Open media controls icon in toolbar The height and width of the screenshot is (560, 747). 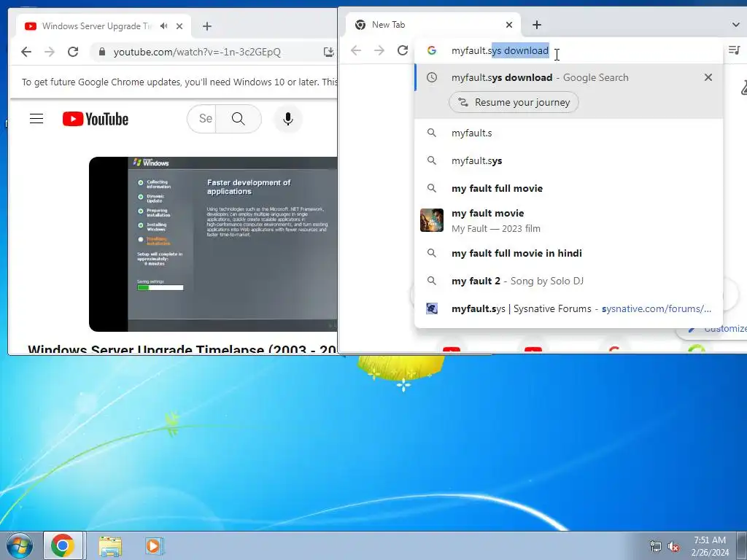click(734, 50)
